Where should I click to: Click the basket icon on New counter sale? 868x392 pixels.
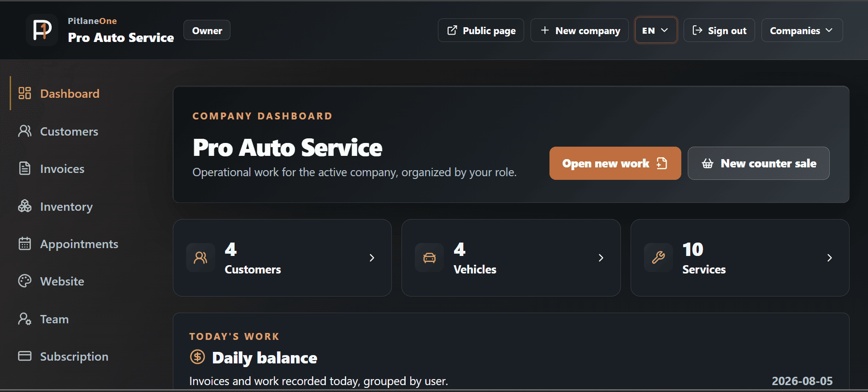708,163
